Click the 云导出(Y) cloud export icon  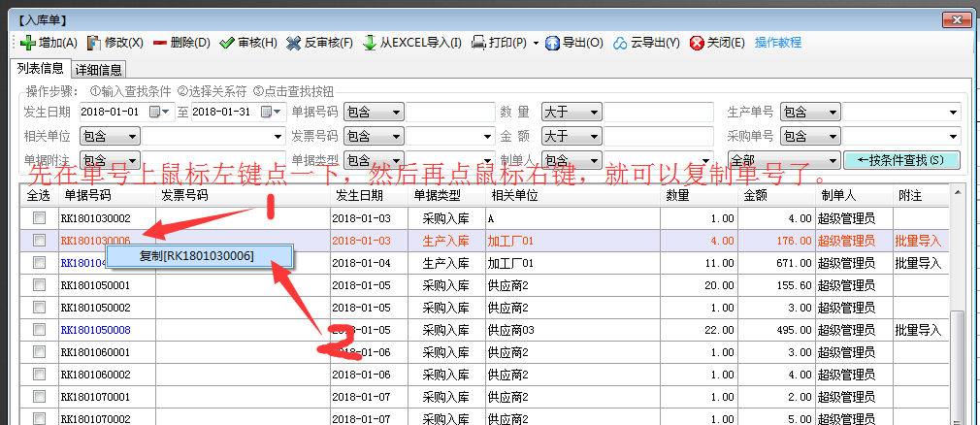click(x=620, y=43)
